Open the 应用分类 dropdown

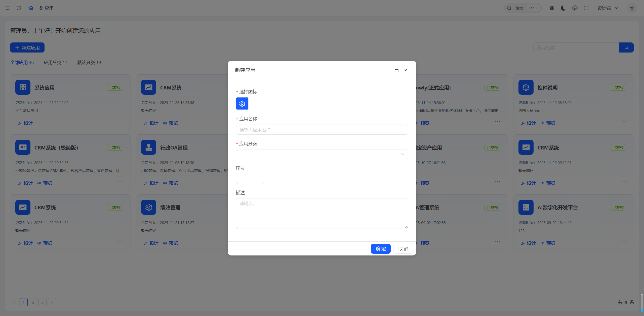pyautogui.click(x=322, y=154)
